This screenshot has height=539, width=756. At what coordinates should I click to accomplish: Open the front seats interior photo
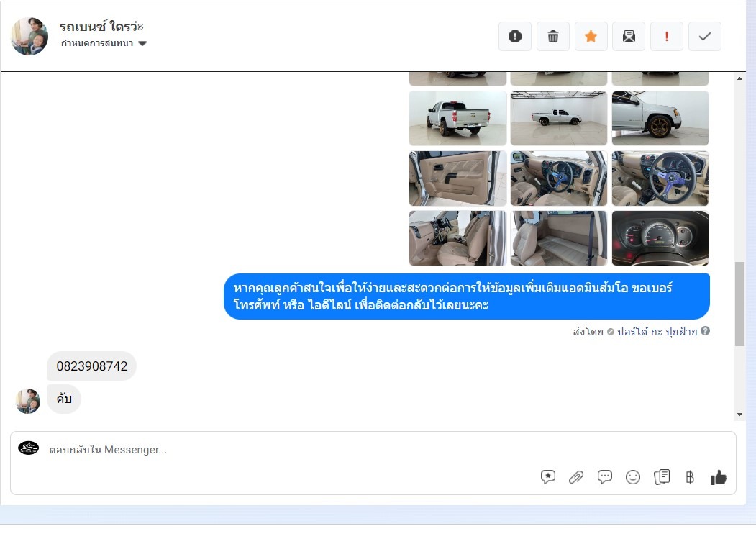[457, 238]
